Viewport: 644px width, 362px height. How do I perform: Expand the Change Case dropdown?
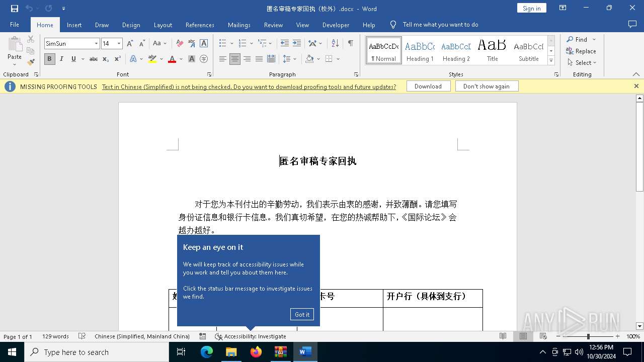point(165,44)
